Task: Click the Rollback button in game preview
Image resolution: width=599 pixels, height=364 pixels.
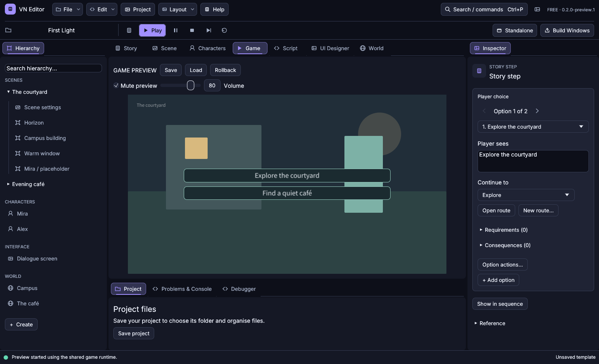Action: click(x=225, y=70)
